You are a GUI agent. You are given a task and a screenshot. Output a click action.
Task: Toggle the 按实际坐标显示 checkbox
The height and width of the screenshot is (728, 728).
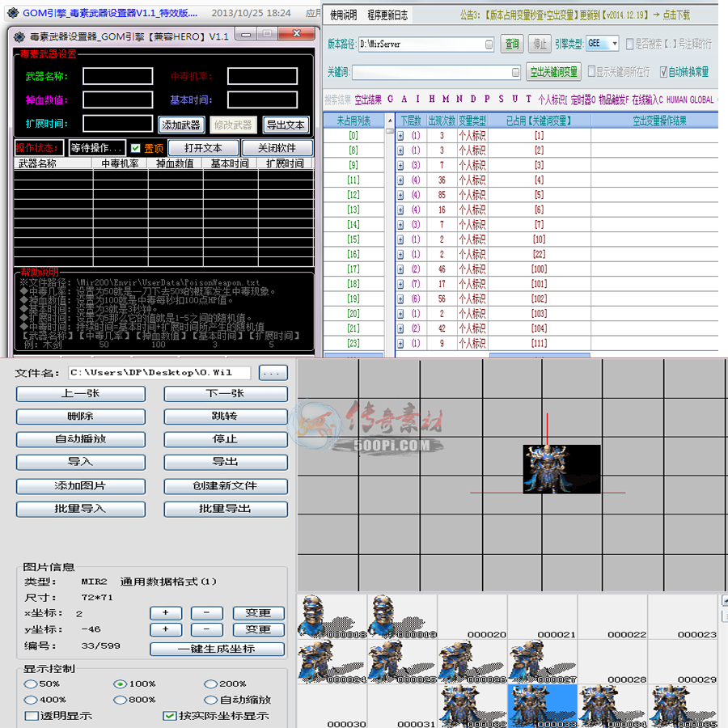(x=170, y=716)
